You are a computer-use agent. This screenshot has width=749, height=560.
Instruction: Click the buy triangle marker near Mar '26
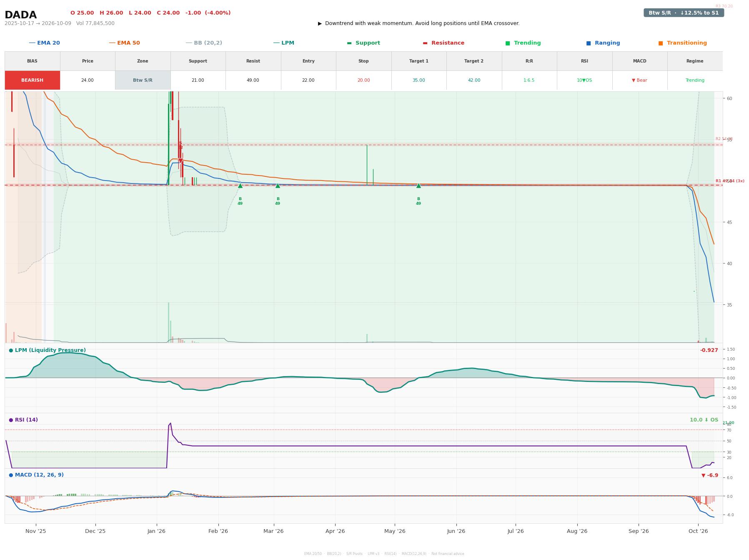278,186
